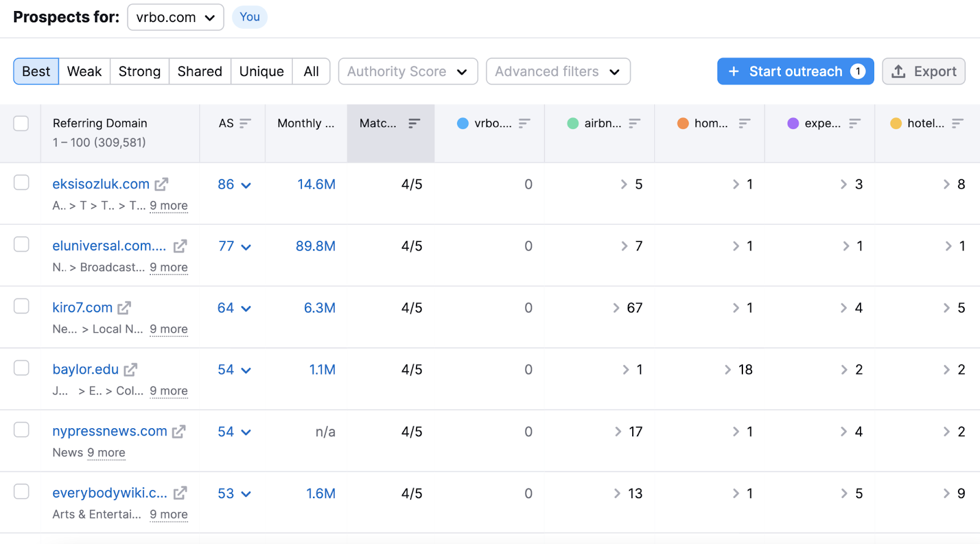
Task: Sort by the airbnb column icon
Action: (635, 123)
